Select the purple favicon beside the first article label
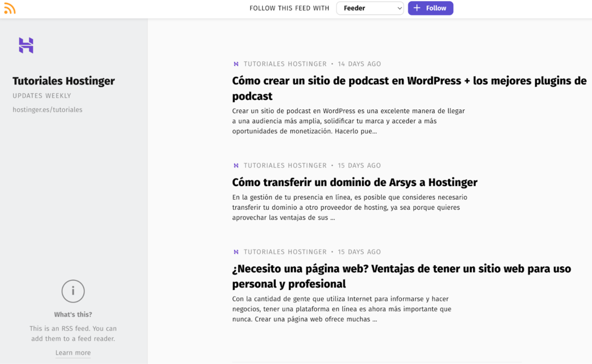 pos(235,64)
